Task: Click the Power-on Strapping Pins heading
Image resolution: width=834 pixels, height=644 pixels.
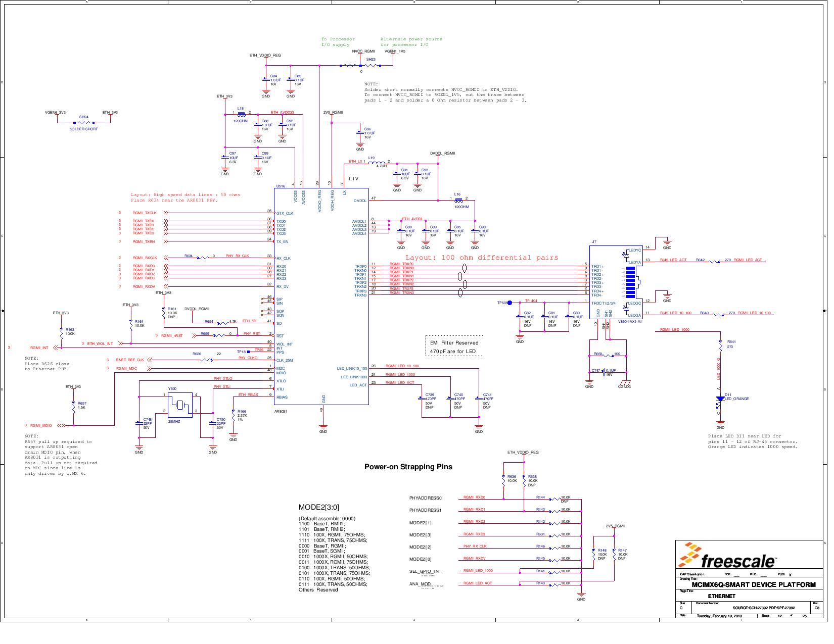Action: click(x=408, y=467)
